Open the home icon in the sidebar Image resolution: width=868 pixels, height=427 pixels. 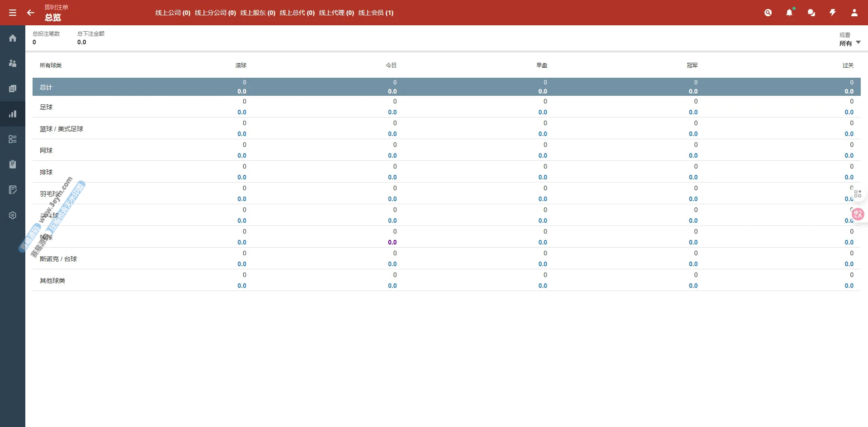click(x=13, y=38)
